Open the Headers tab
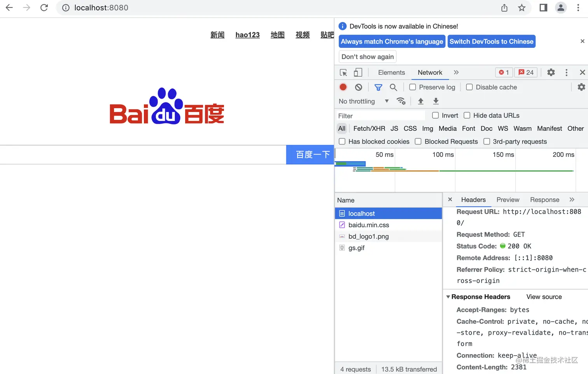Screen dimensions: 588x374 pyautogui.click(x=473, y=200)
